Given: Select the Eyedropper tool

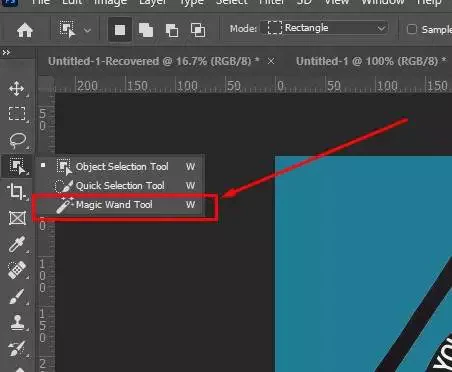Looking at the screenshot, I should (17, 244).
